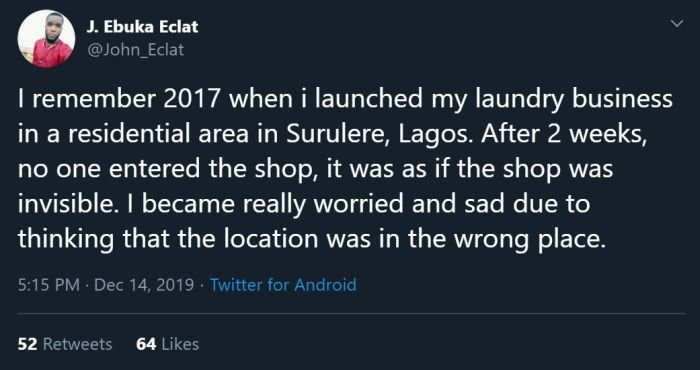Click the number 64 like count
The image size is (700, 370).
coord(146,344)
